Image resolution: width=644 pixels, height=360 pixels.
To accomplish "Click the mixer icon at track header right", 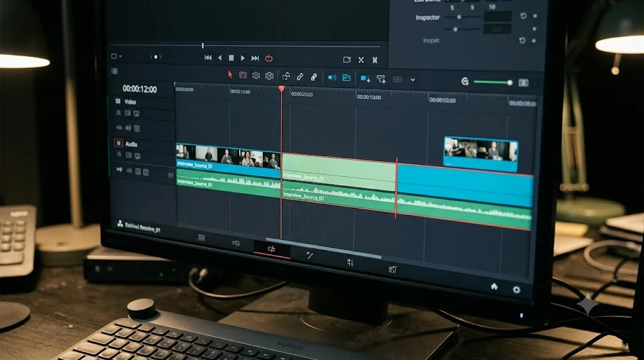I will 171,176.
